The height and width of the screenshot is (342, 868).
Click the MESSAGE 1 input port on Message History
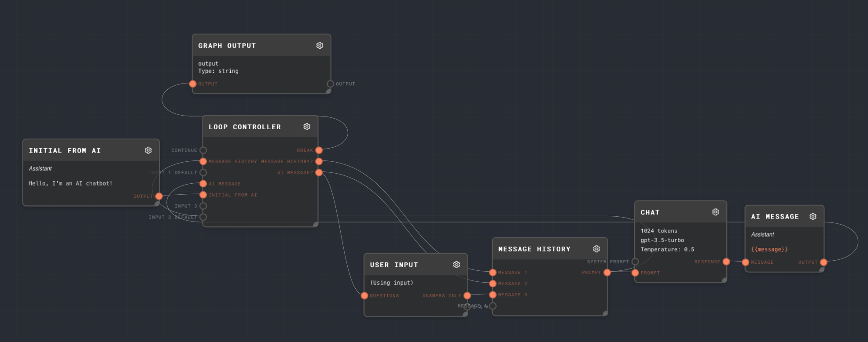tap(493, 273)
